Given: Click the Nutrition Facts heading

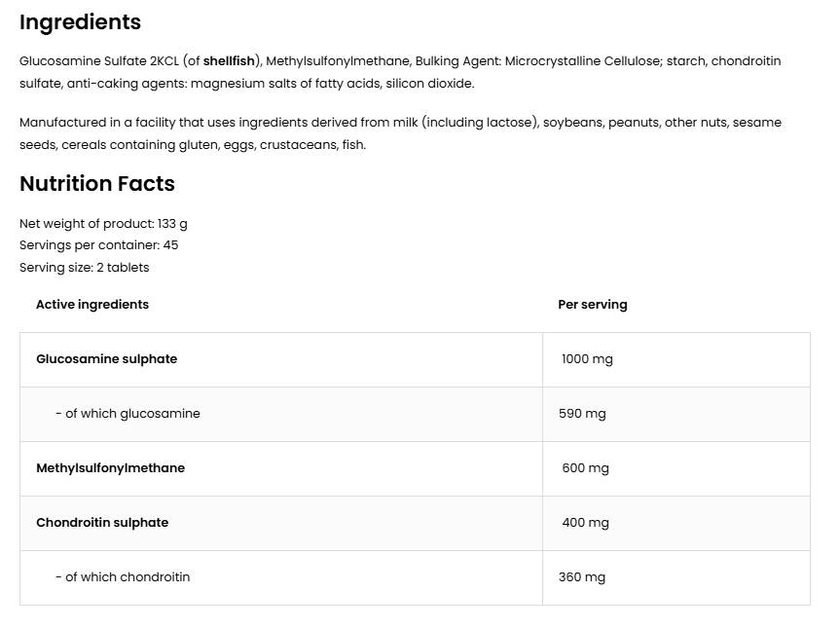Looking at the screenshot, I should tap(97, 184).
